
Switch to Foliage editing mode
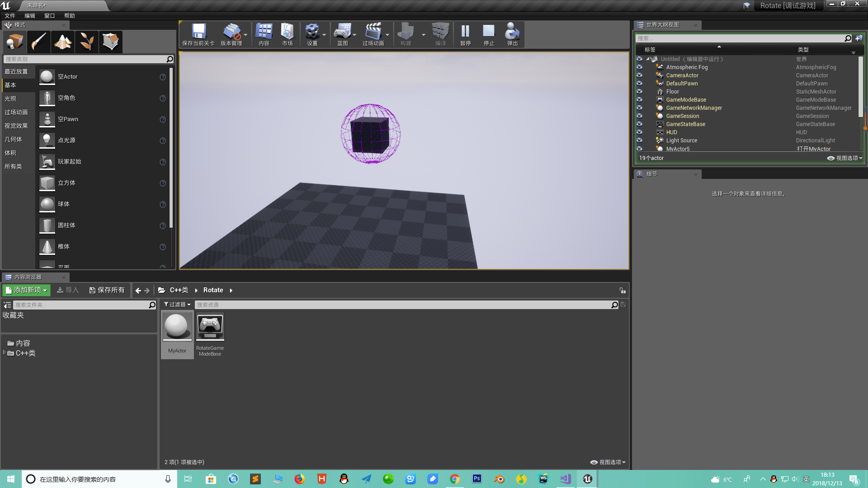(x=86, y=42)
